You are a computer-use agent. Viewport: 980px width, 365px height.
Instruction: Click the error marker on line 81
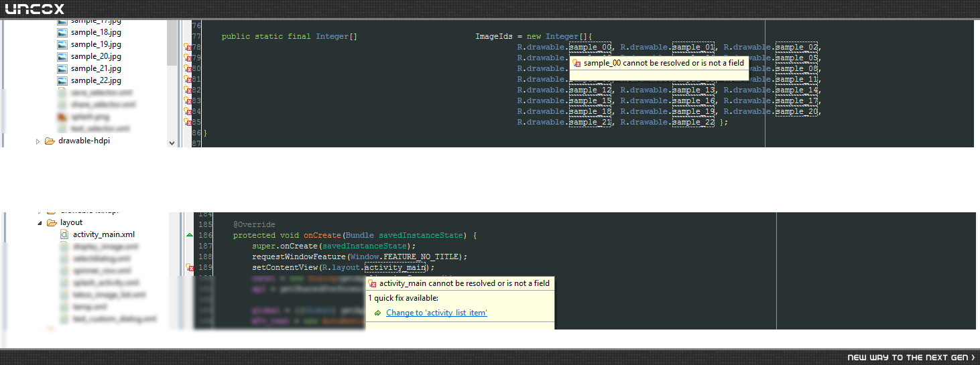[x=188, y=80]
